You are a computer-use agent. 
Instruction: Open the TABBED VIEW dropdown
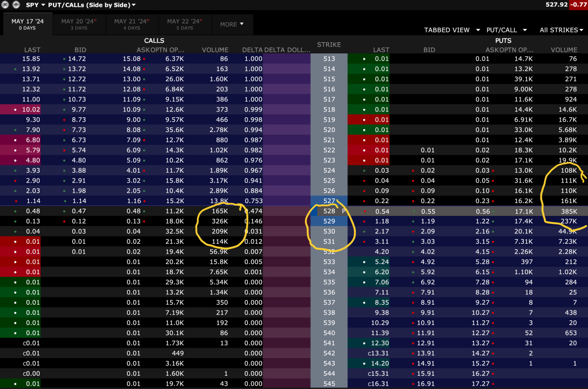pyautogui.click(x=452, y=30)
